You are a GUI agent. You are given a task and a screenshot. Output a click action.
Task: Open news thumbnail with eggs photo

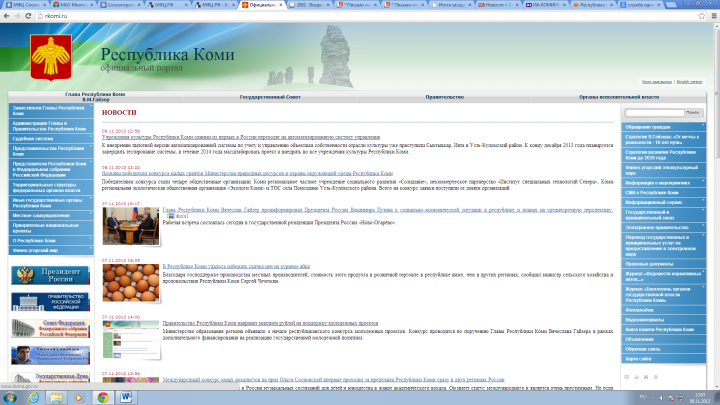click(131, 282)
